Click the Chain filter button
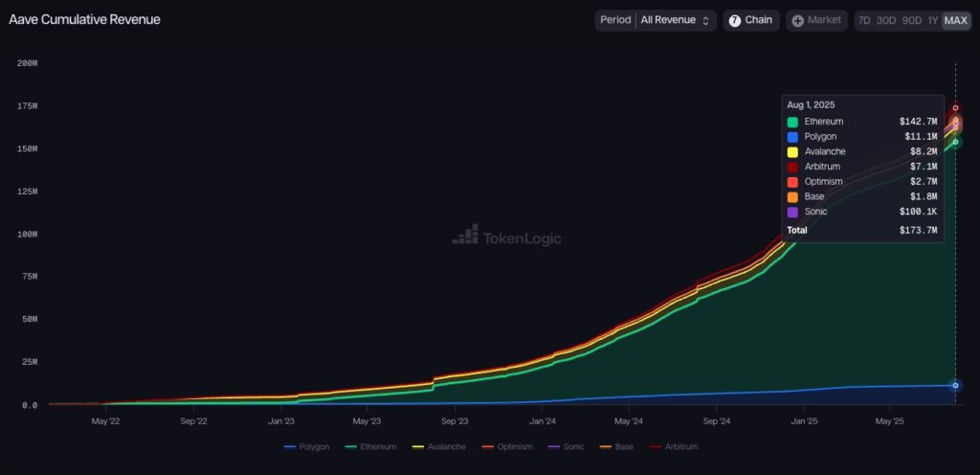 coord(750,20)
